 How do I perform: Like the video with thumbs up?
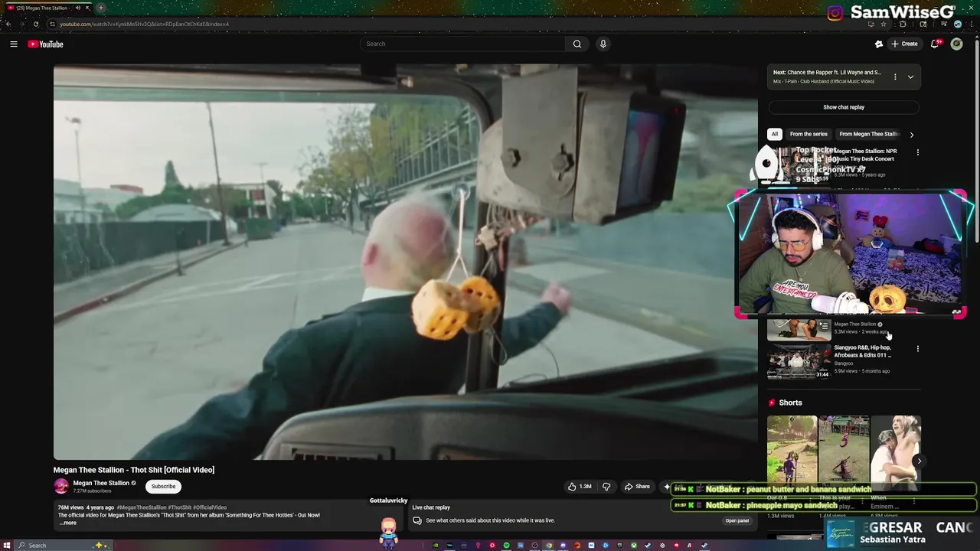tap(580, 487)
